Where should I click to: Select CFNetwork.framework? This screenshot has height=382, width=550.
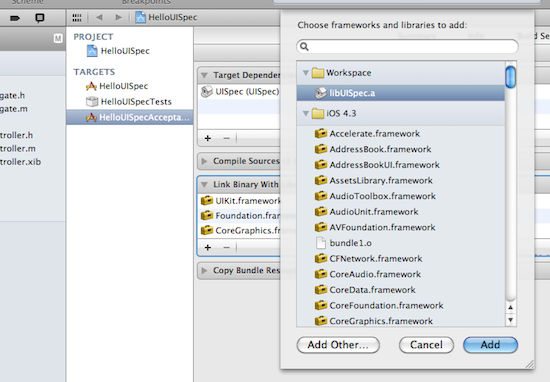coord(401,259)
